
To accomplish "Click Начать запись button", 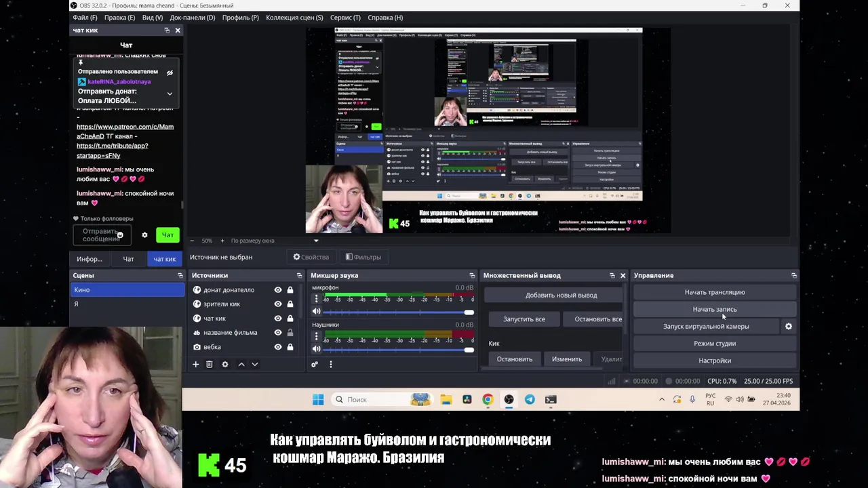I will point(715,309).
